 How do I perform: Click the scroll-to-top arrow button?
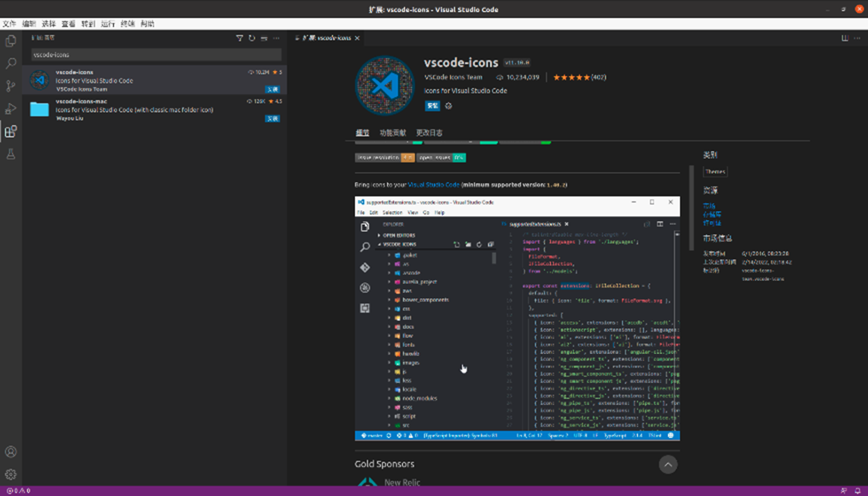[668, 465]
